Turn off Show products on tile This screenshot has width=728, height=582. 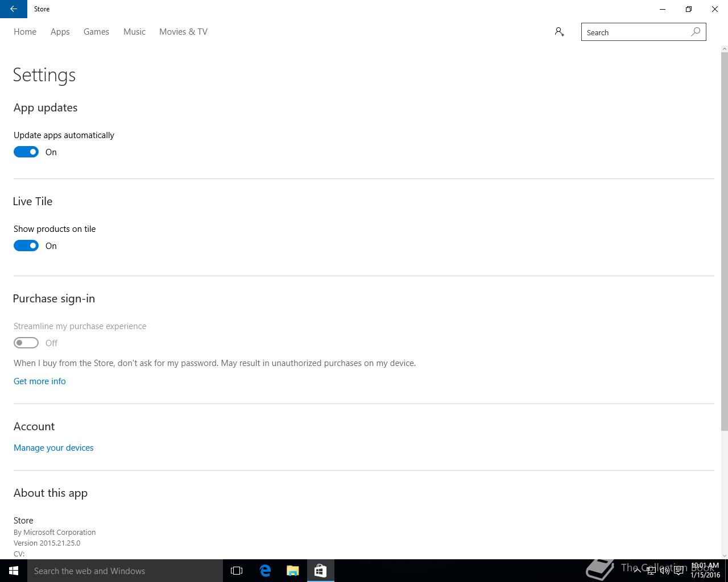pos(26,246)
